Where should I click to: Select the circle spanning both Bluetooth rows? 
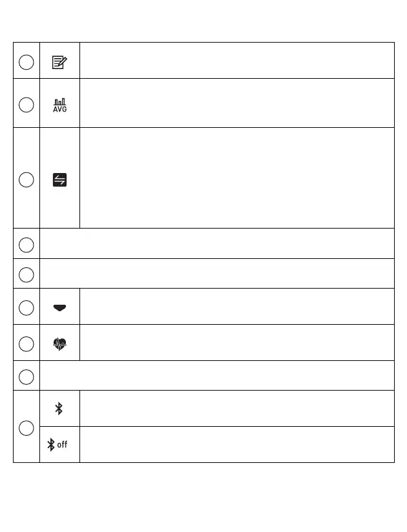26,428
